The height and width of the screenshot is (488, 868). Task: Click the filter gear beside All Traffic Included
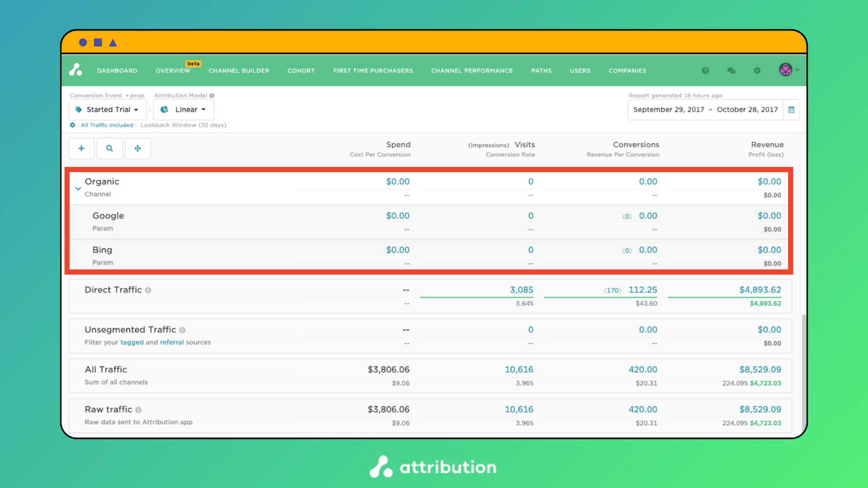[x=73, y=125]
